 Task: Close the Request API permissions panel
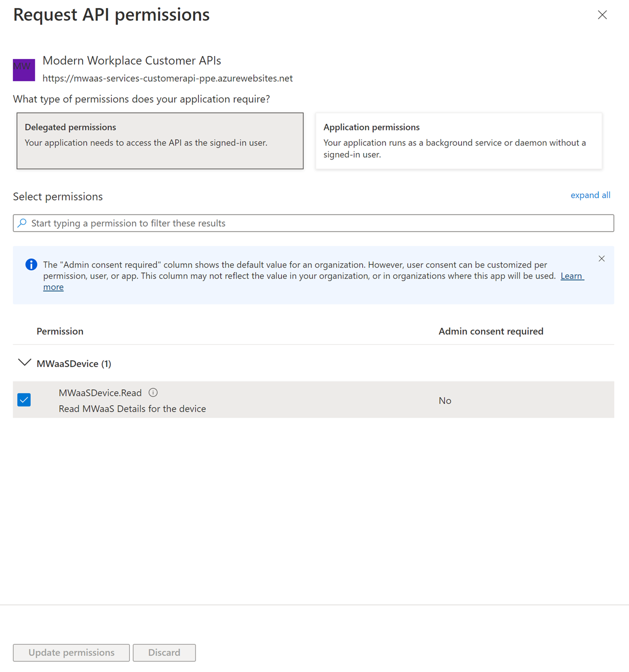(602, 15)
